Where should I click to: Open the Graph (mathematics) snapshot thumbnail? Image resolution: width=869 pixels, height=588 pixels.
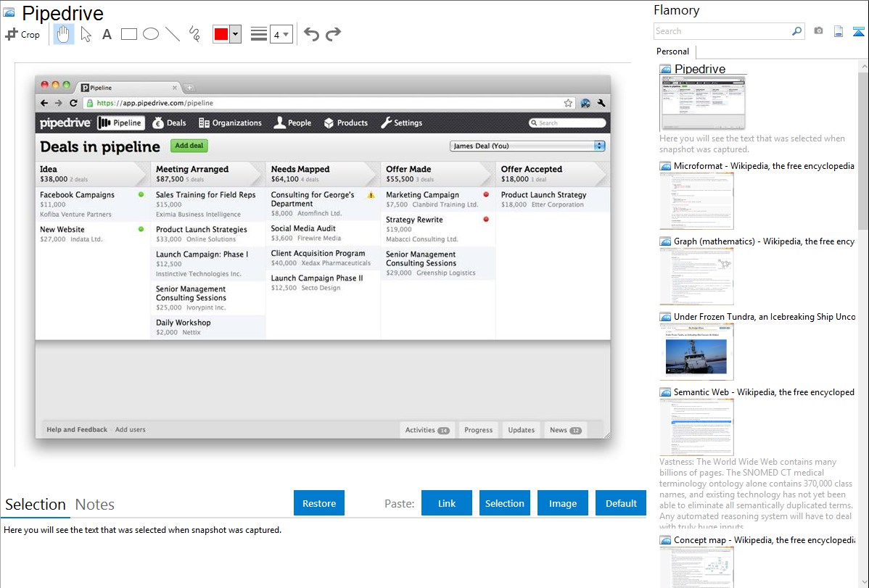[696, 276]
